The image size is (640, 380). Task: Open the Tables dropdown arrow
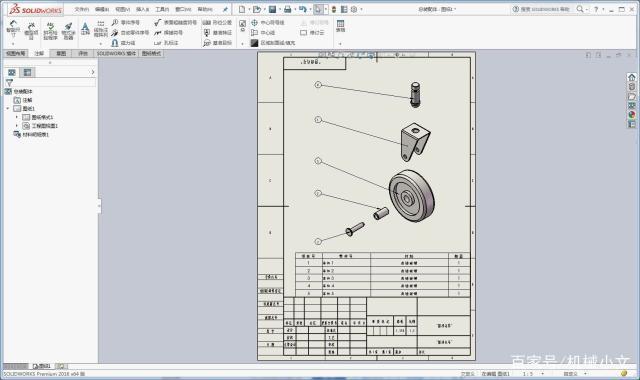[340, 43]
